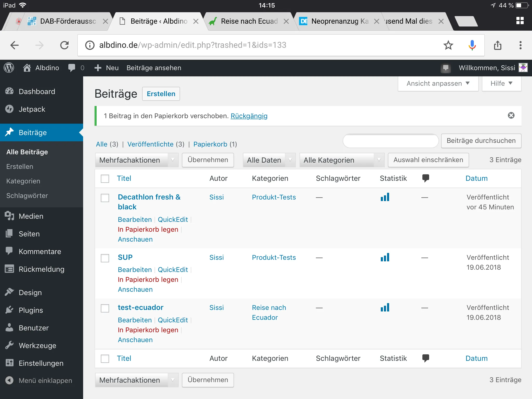Expand the Hilfe panel

(x=501, y=83)
